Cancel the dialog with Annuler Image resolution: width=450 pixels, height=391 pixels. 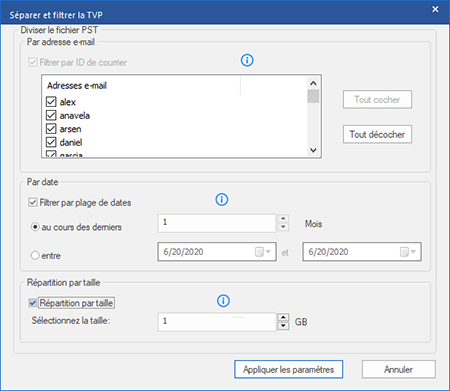pyautogui.click(x=399, y=369)
